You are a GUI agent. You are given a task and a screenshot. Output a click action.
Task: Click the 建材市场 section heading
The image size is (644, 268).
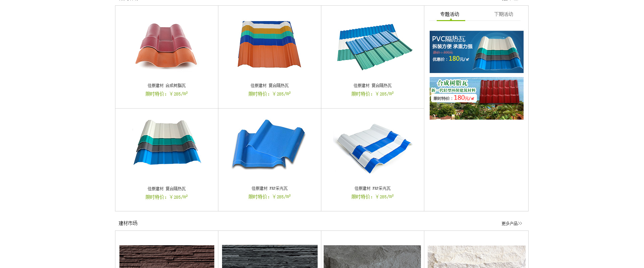[128, 223]
